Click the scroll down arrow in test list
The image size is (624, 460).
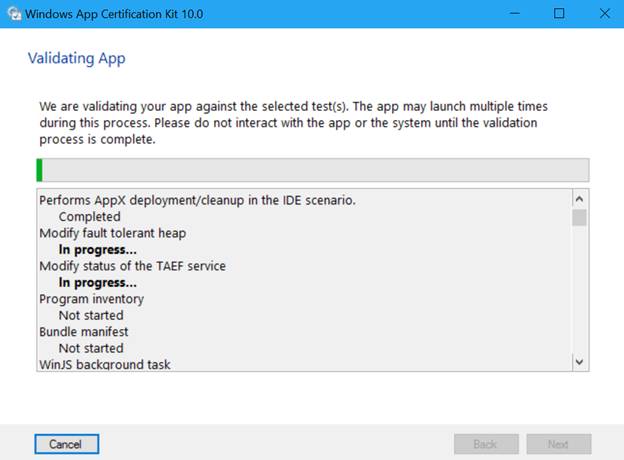click(x=579, y=362)
